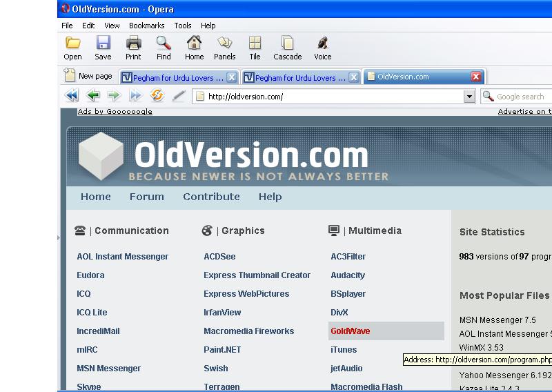Open the Forum link in site navigation
This screenshot has width=552, height=392.
coord(147,197)
